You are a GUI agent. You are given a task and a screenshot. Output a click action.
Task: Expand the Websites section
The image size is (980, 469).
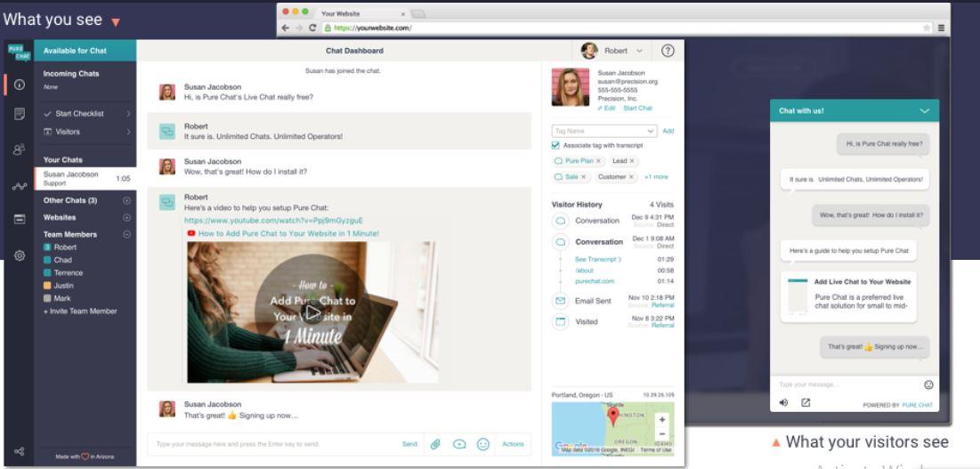(x=127, y=218)
